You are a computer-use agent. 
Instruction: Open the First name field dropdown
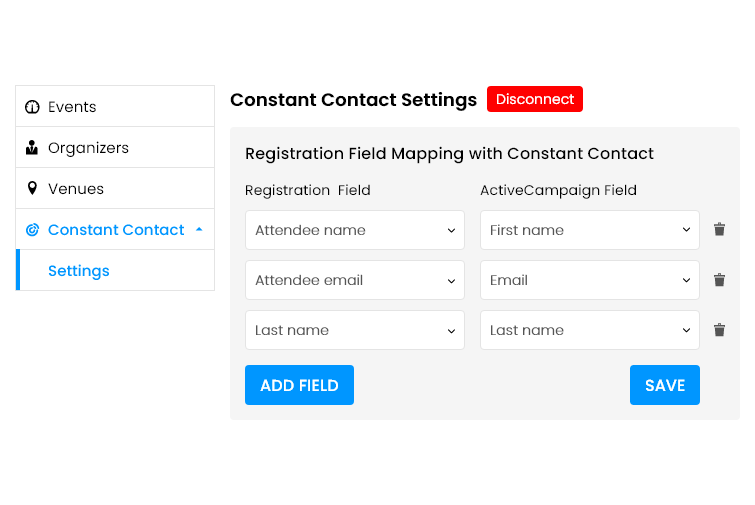pos(590,230)
